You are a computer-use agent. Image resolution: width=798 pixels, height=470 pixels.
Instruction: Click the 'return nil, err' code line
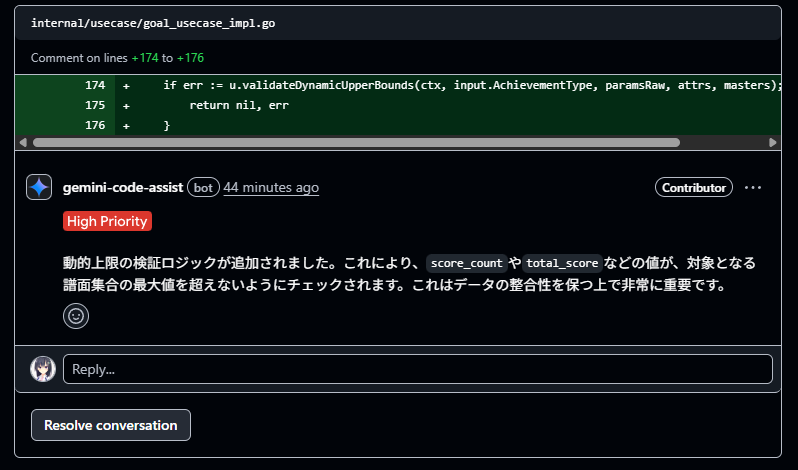239,105
